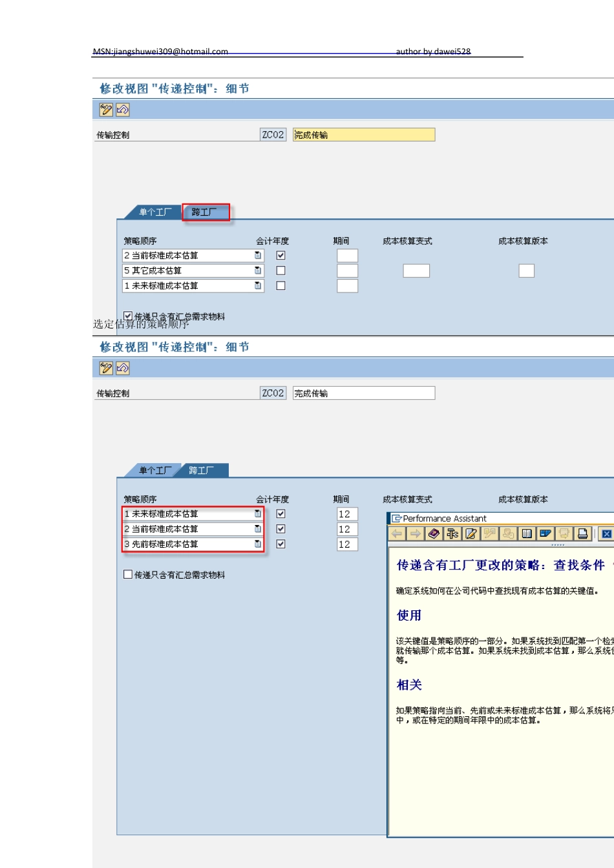Screen dimensions: 614x868
Task: Click the 成本核算变式 input box
Action: (416, 271)
